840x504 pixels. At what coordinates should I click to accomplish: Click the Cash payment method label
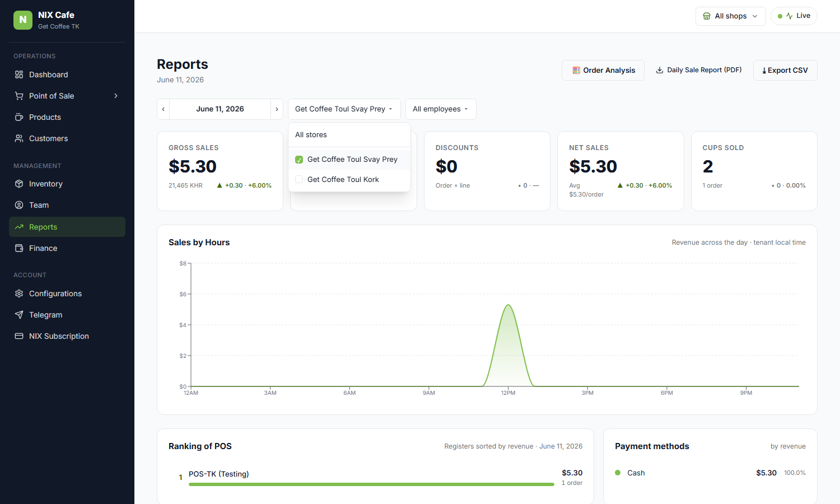click(x=636, y=473)
